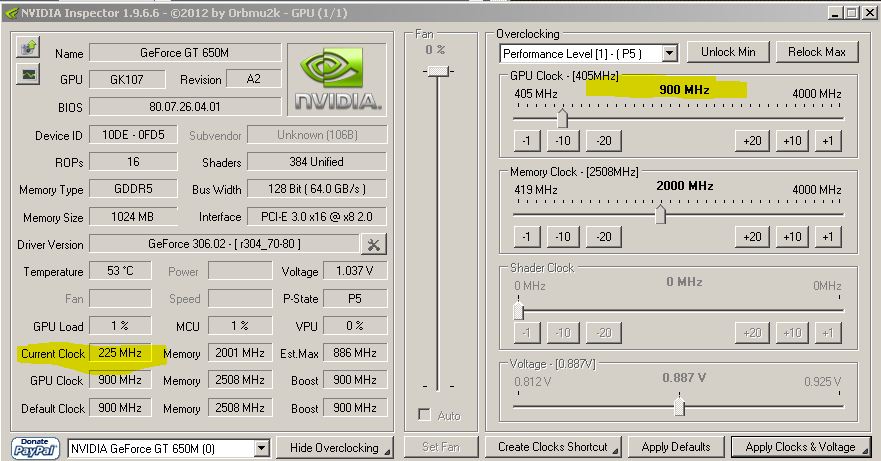Click the BIOS version 80.07.26.04.01 field

[x=185, y=106]
